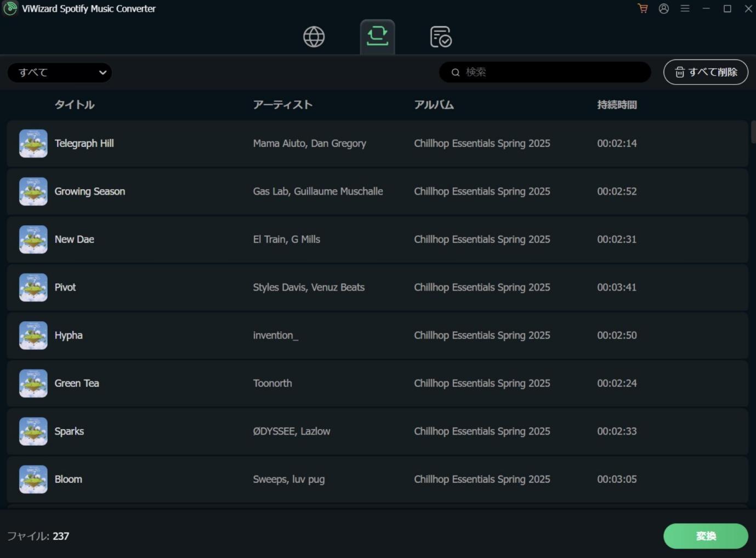Click the アルバム column header
Image resolution: width=756 pixels, height=558 pixels.
434,105
